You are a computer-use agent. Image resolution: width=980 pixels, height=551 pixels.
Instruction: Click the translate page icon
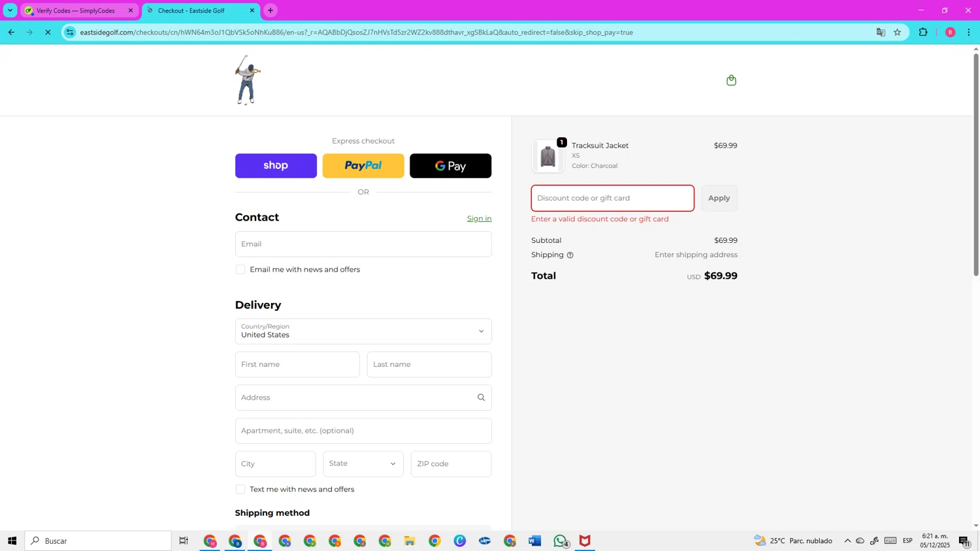(x=881, y=32)
